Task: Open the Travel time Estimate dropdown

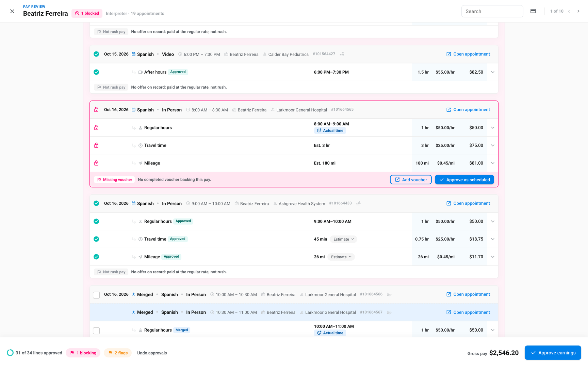Action: [x=344, y=239]
